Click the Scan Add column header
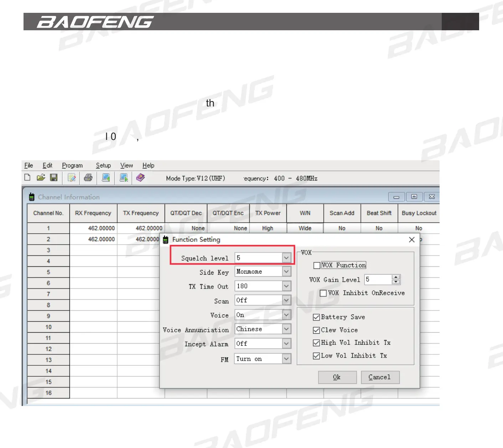 coord(342,213)
